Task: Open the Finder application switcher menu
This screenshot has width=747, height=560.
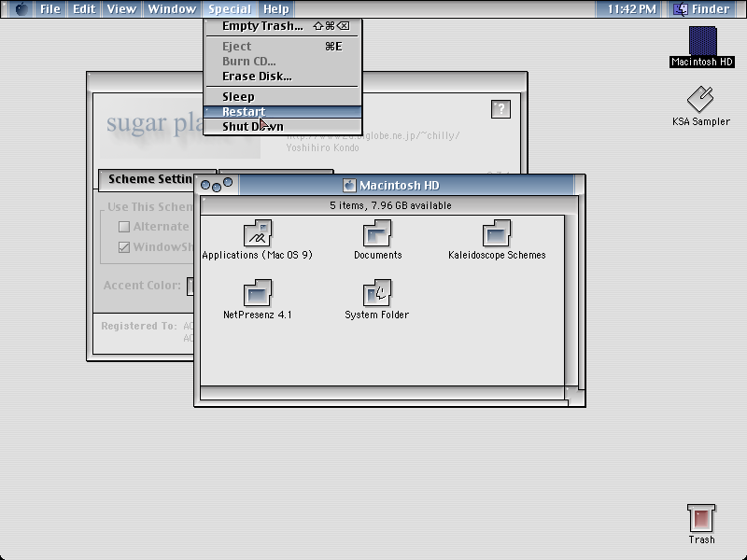Action: [x=704, y=9]
